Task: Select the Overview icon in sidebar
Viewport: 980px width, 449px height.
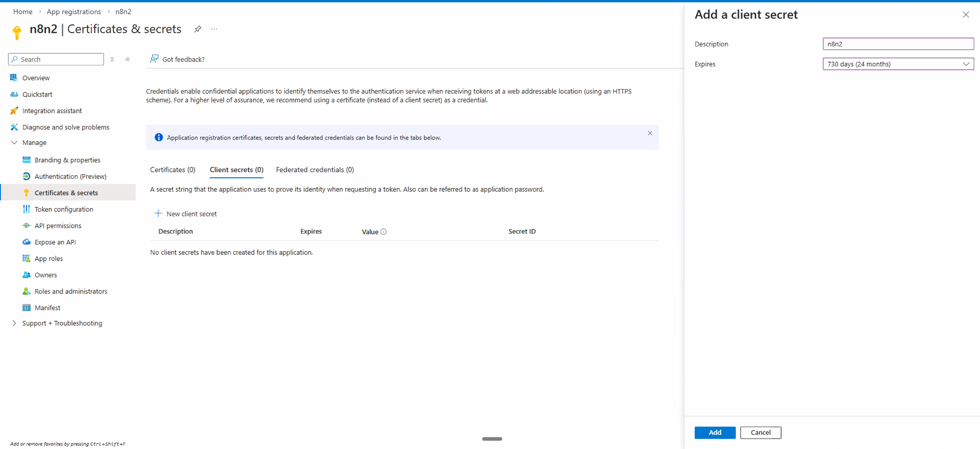Action: point(14,78)
